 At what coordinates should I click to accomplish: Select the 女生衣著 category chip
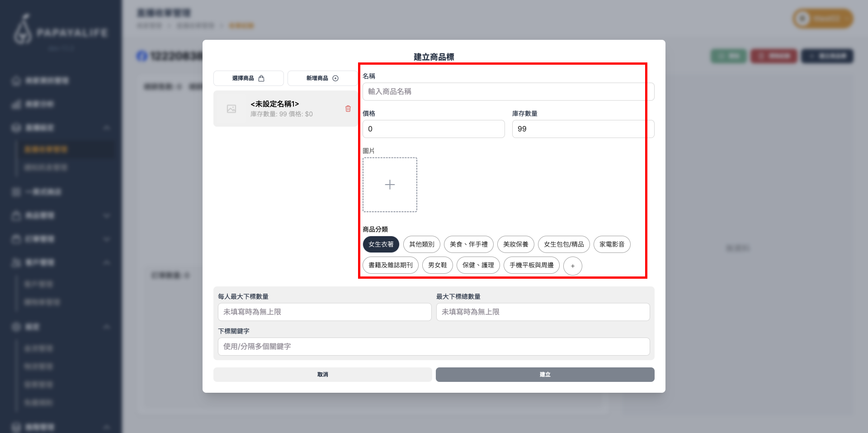pyautogui.click(x=381, y=244)
